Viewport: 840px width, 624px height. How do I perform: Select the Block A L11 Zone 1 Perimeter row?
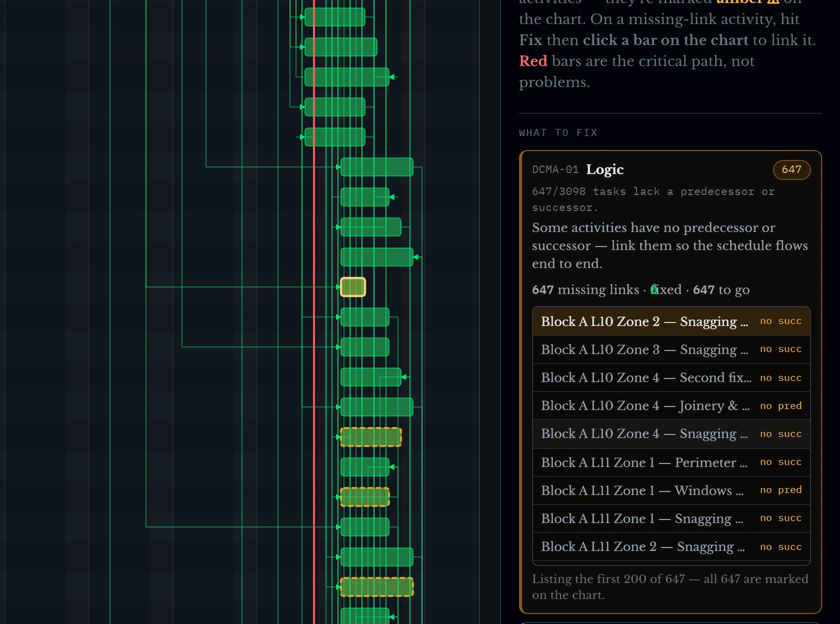[x=671, y=462]
